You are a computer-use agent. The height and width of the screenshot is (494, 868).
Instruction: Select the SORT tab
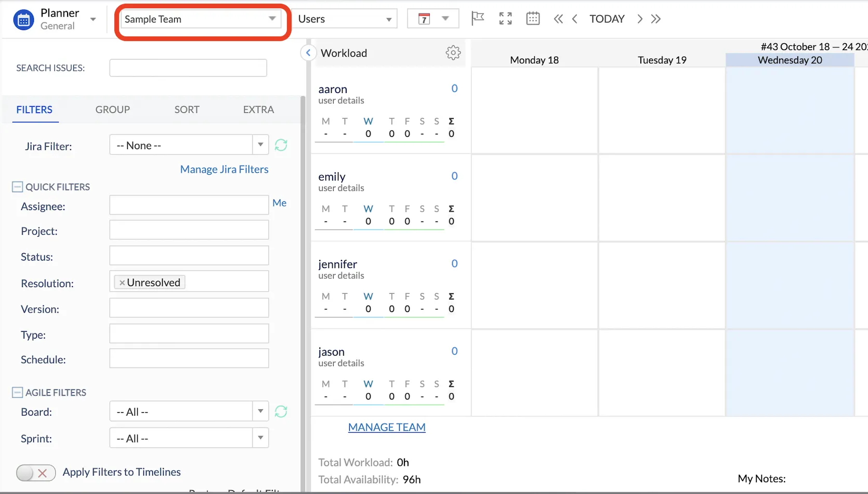click(x=187, y=110)
